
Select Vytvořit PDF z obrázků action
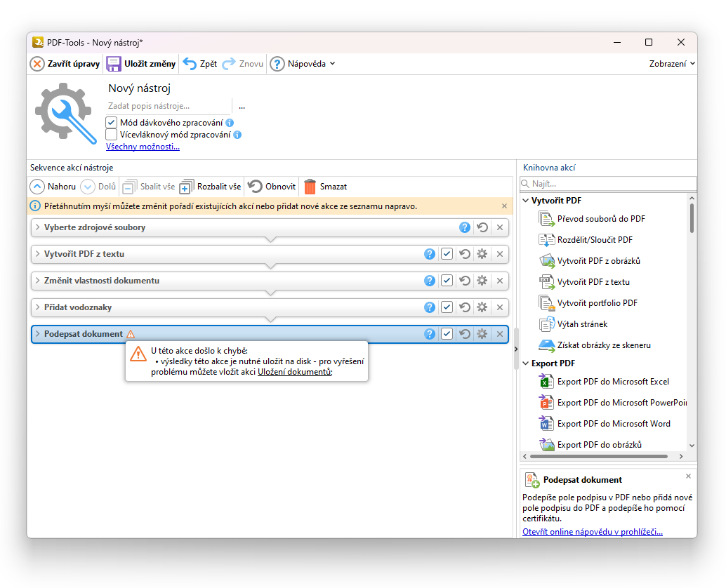(x=590, y=261)
